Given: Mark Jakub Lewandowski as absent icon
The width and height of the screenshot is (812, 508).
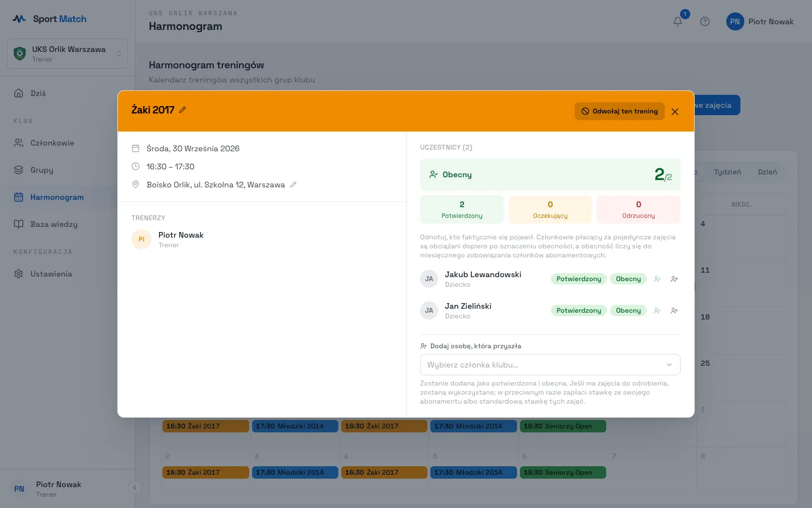Looking at the screenshot, I should point(674,279).
